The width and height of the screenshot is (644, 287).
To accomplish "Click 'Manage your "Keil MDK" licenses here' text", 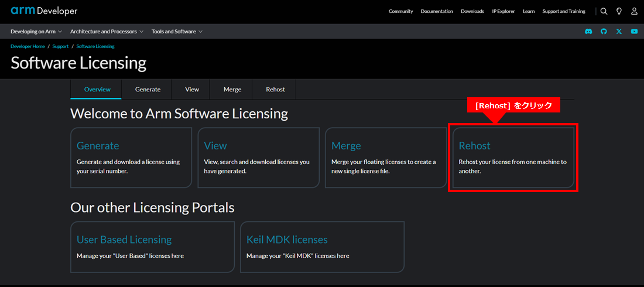I will (x=298, y=256).
